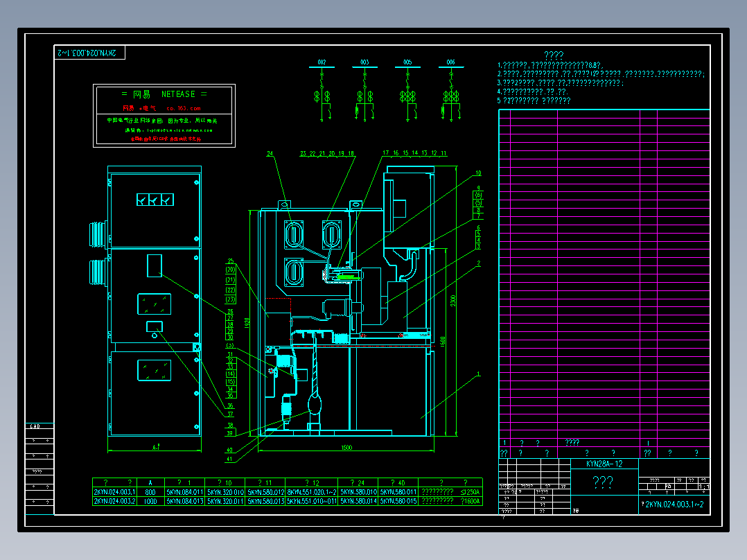Click circuit scheme label 006

(450, 62)
